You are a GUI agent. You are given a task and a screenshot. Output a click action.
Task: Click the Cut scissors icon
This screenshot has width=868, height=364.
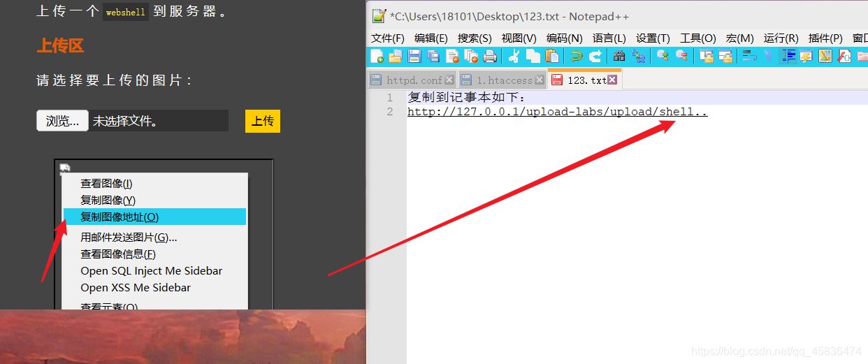(514, 57)
